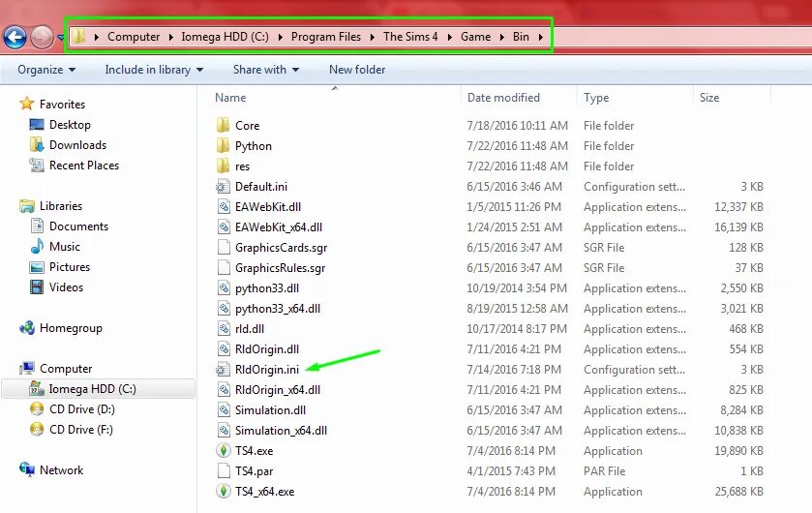Select the Homegroup icon
Image resolution: width=812 pixels, height=513 pixels.
click(27, 328)
